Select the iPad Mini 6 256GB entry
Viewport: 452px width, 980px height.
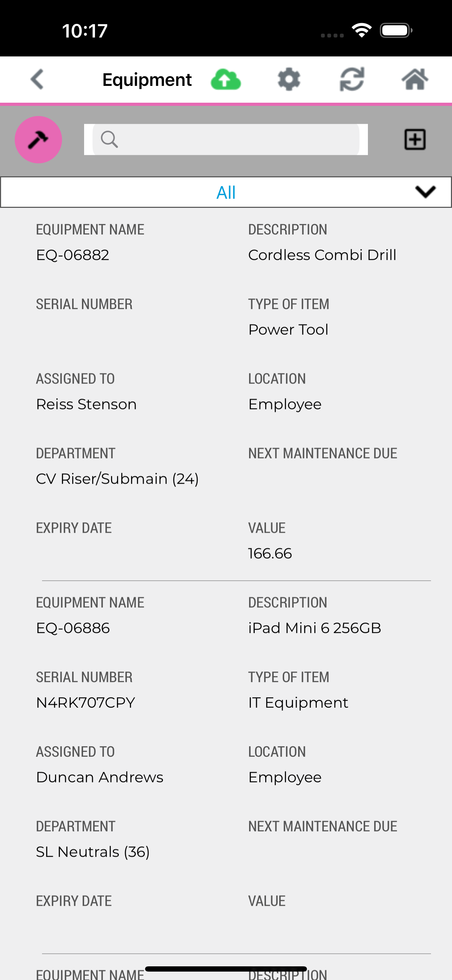tap(315, 628)
